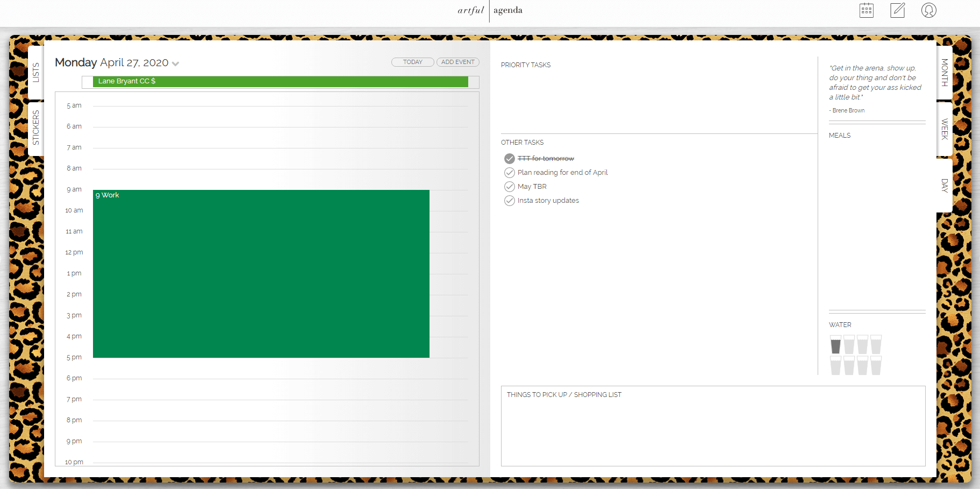Check off 'Plan reading for end of April'
Screen dimensions: 980x489
coord(509,173)
